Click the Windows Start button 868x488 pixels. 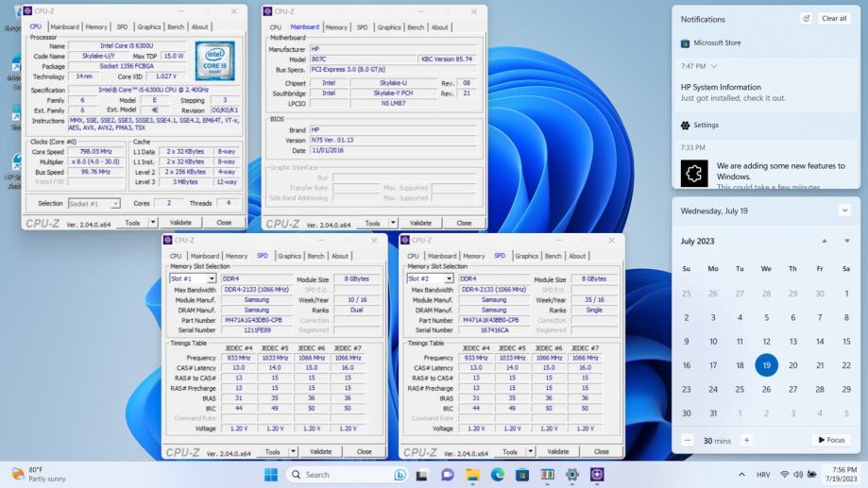tap(271, 475)
